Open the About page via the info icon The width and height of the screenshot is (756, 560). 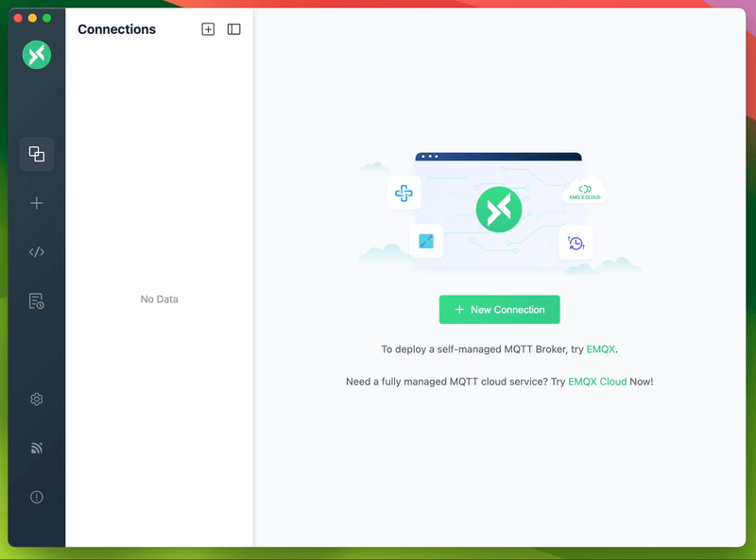click(x=36, y=497)
